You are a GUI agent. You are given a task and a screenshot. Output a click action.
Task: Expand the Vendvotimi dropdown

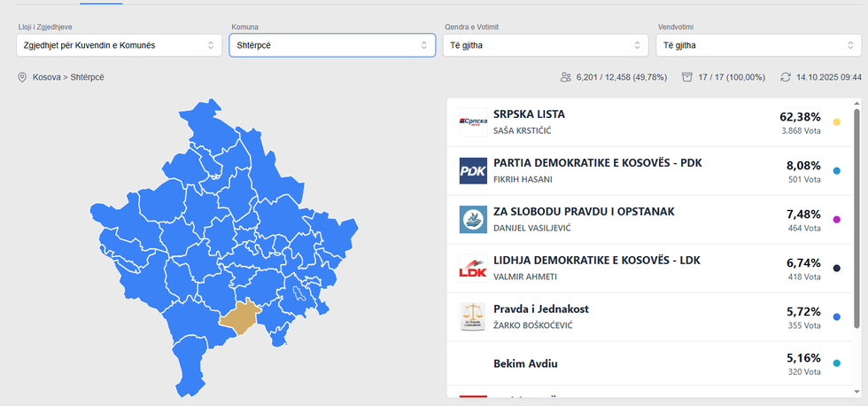tap(759, 45)
